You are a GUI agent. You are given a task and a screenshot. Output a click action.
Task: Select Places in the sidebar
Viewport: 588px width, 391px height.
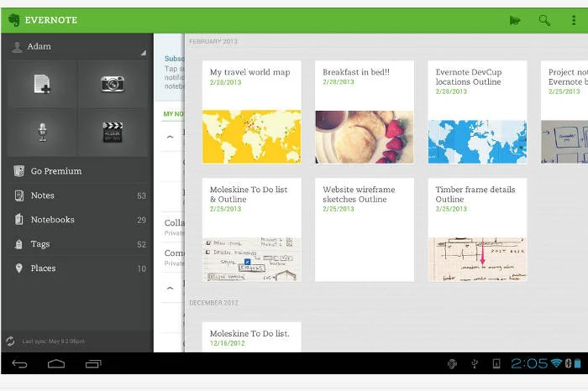point(77,268)
